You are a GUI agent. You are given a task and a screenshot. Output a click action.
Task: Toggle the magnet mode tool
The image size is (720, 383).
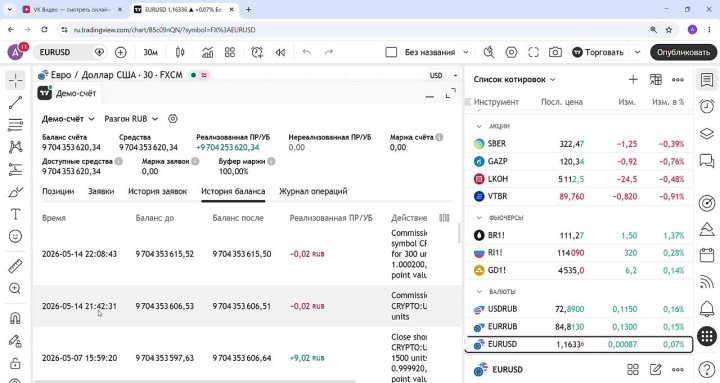pos(15,318)
